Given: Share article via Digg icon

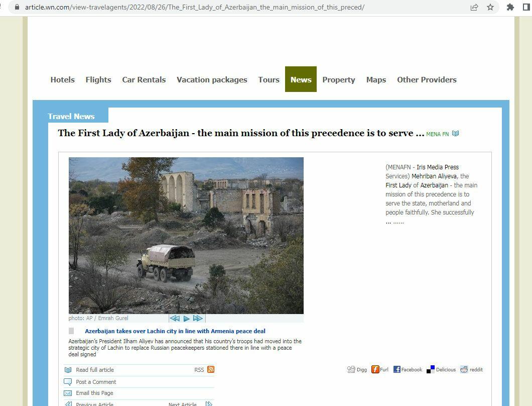Looking at the screenshot, I should 351,369.
